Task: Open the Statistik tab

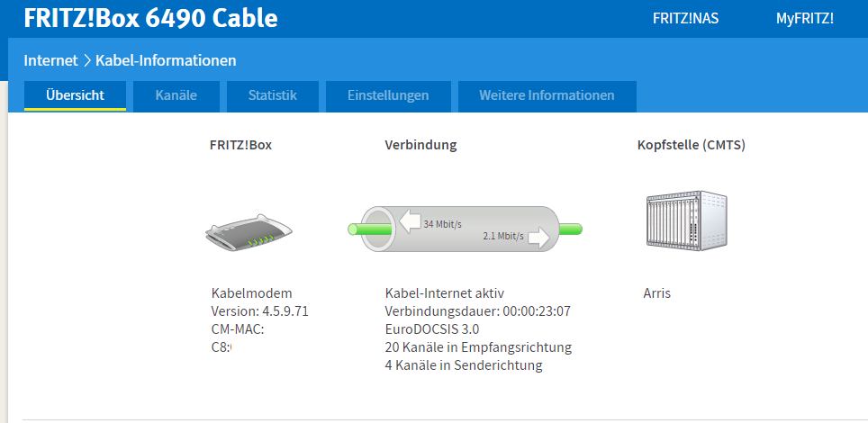Action: (272, 95)
